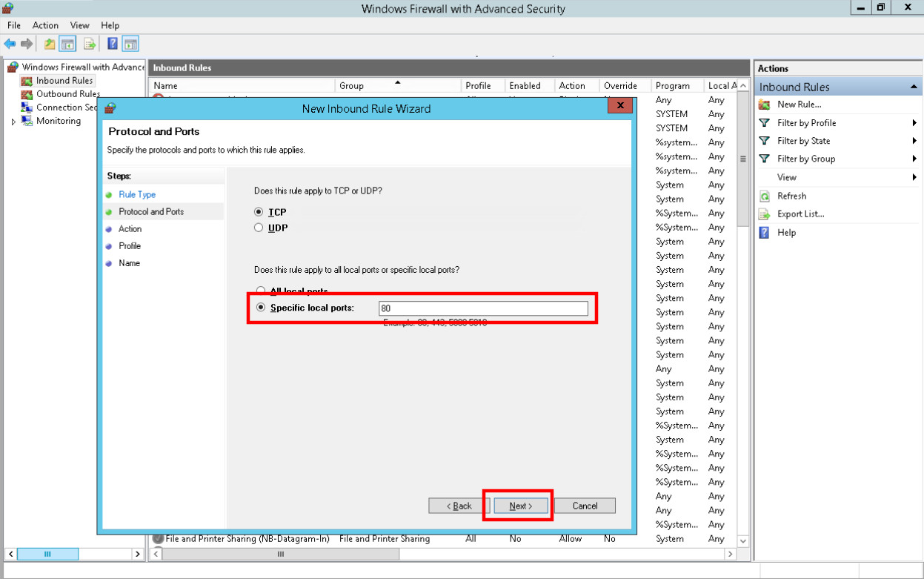The height and width of the screenshot is (579, 924).
Task: Click the Export List icon in Actions pane
Action: pyautogui.click(x=765, y=214)
